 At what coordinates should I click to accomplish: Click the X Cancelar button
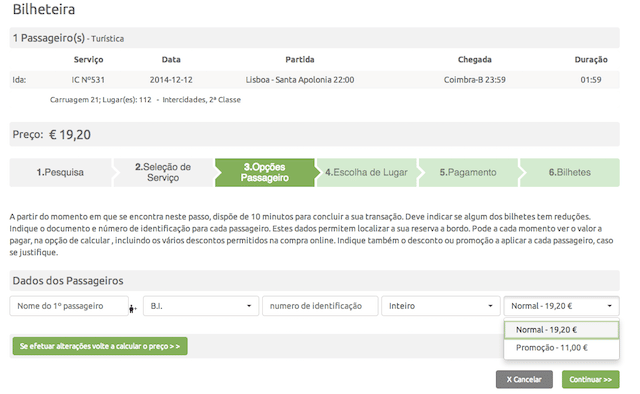524,380
